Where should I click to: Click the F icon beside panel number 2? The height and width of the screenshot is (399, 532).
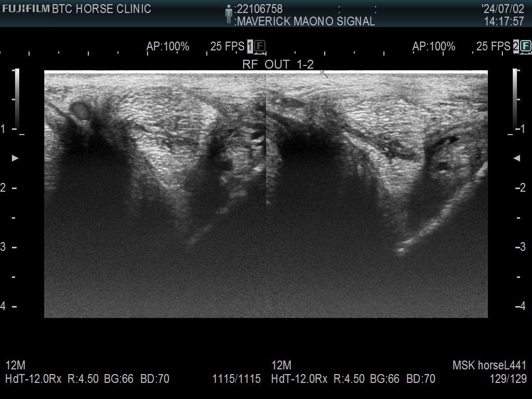point(526,46)
